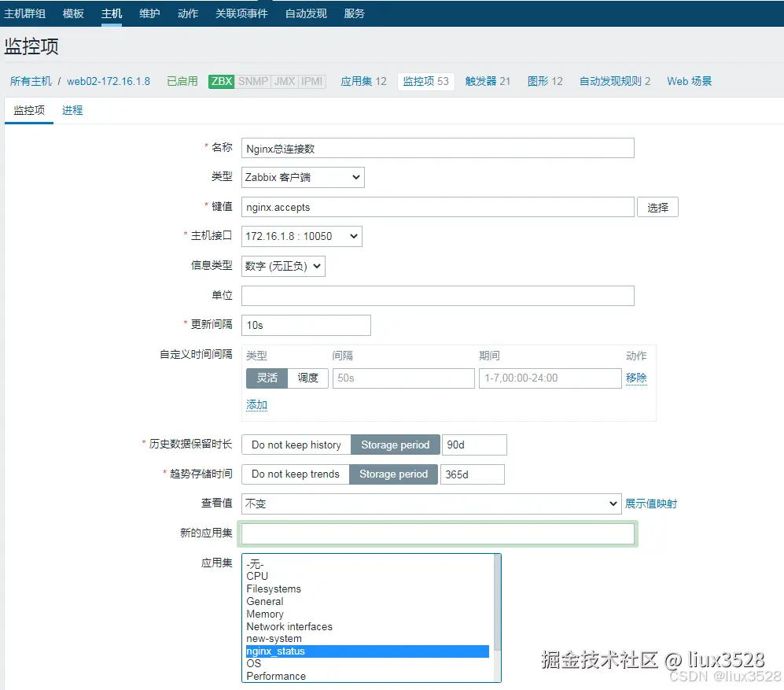The width and height of the screenshot is (784, 690).
Task: Click the 添加 link under custom intervals
Action: tap(256, 404)
